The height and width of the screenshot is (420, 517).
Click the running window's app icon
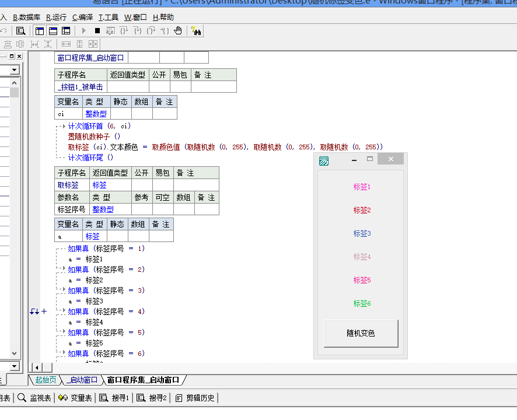click(324, 161)
